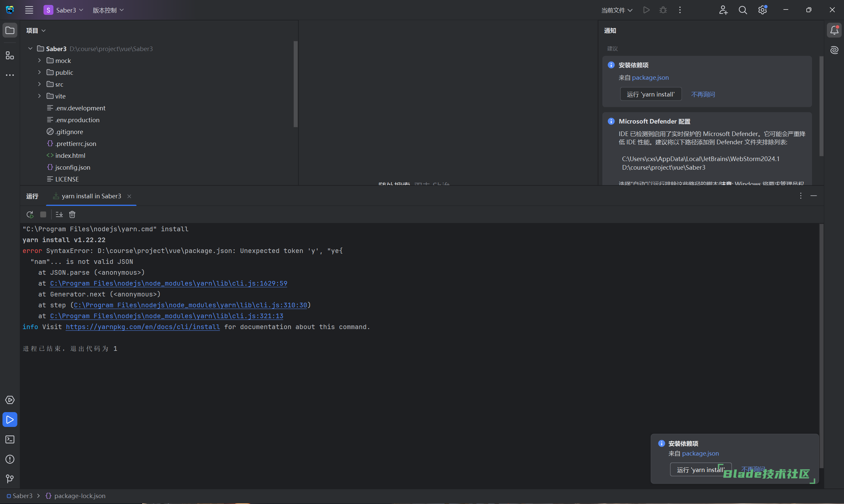Open Saber3 project dropdown
Viewport: 844px width, 504px height.
point(64,10)
